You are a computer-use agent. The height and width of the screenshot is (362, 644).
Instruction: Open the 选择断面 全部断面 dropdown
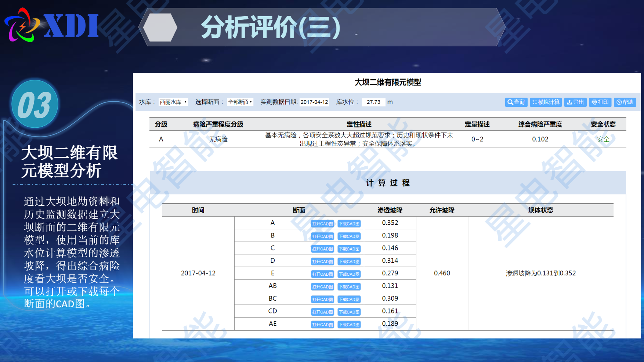pos(240,102)
